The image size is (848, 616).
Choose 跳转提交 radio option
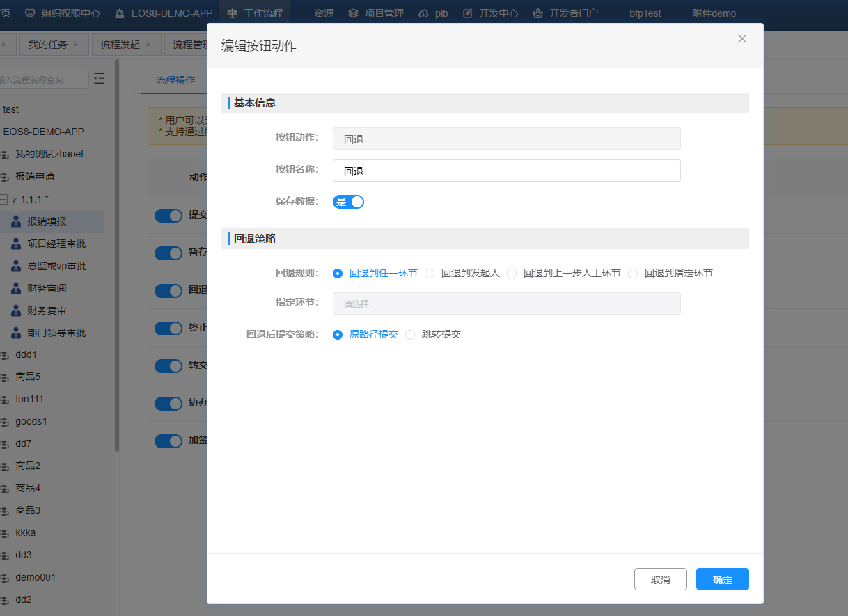tap(411, 335)
